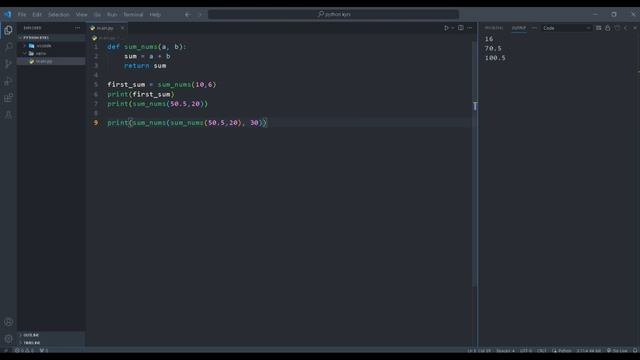Open the Testing flask view

coord(8,115)
